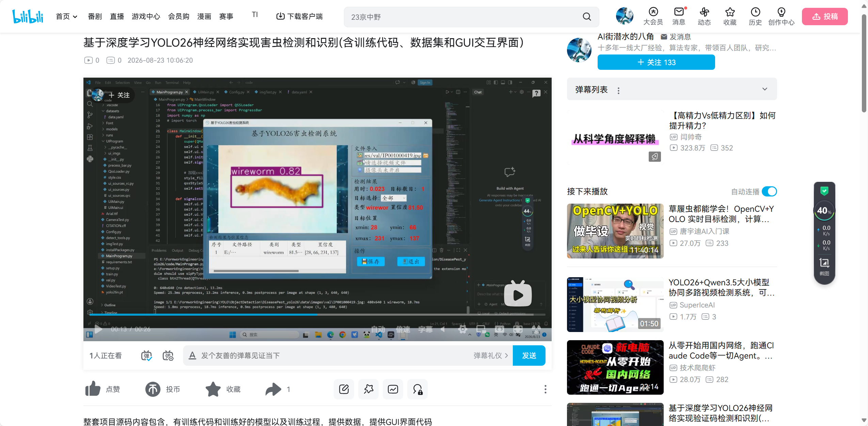Click the bilibili logo
This screenshot has width=868, height=426.
[28, 16]
